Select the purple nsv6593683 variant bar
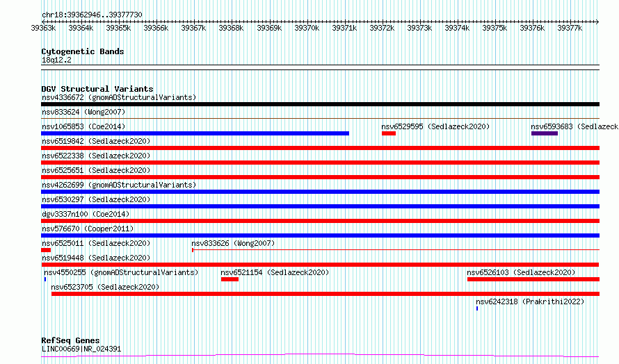This screenshot has width=619, height=364. click(545, 133)
